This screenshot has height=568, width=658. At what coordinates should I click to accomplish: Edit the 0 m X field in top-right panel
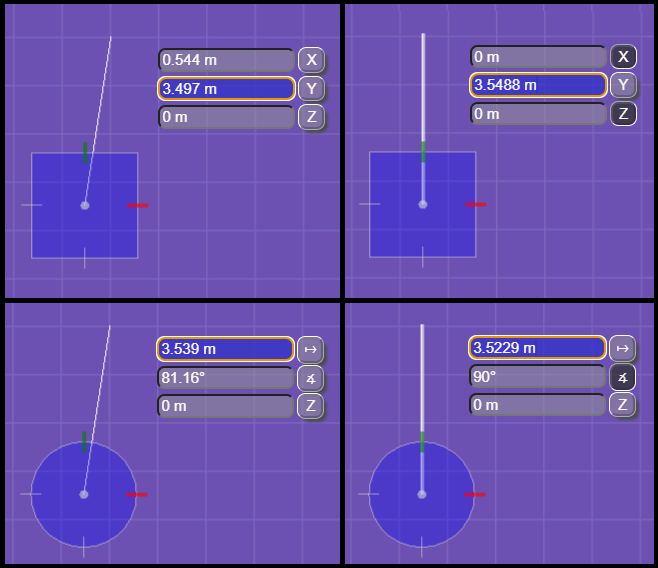pos(538,57)
